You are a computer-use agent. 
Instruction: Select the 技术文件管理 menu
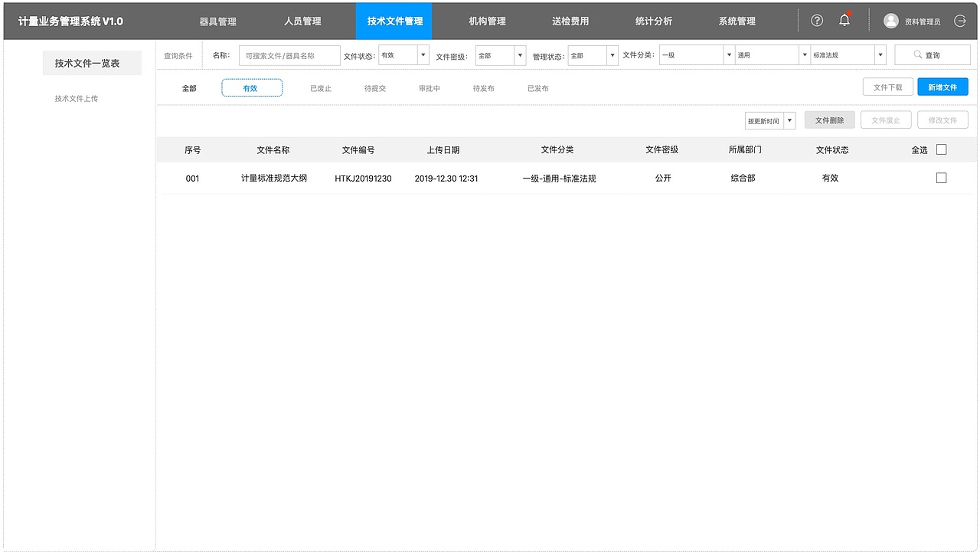pos(394,21)
